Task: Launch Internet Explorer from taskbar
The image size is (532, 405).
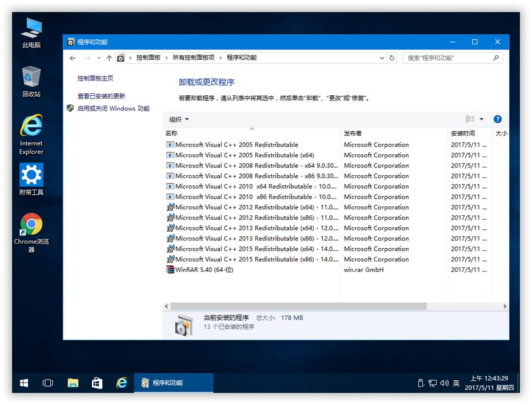Action: pos(121,383)
